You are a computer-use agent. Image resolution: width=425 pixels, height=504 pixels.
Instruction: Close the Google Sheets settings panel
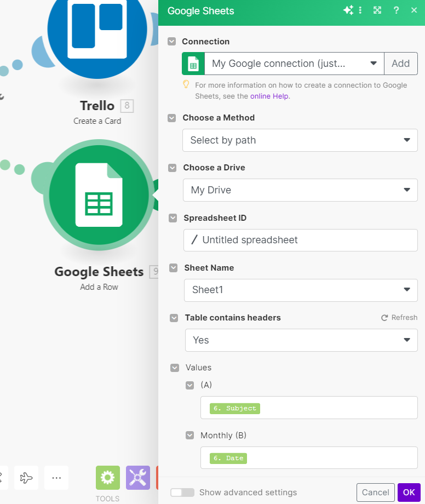tap(413, 10)
